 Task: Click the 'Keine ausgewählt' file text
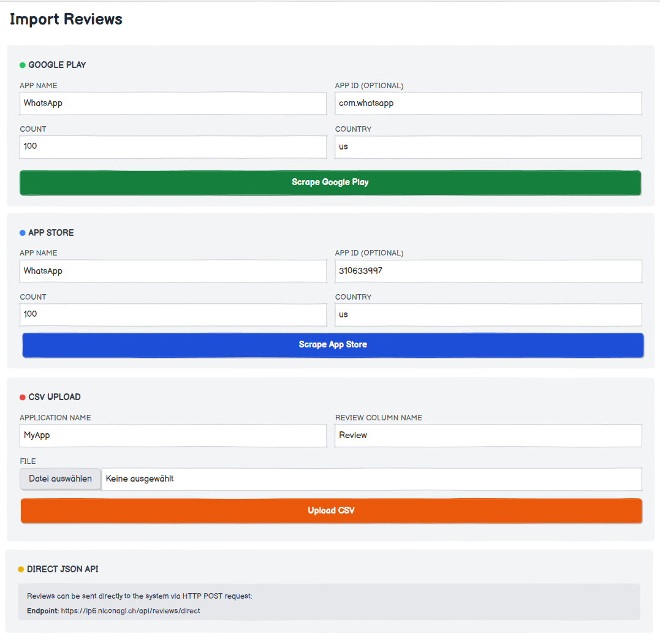coord(140,479)
